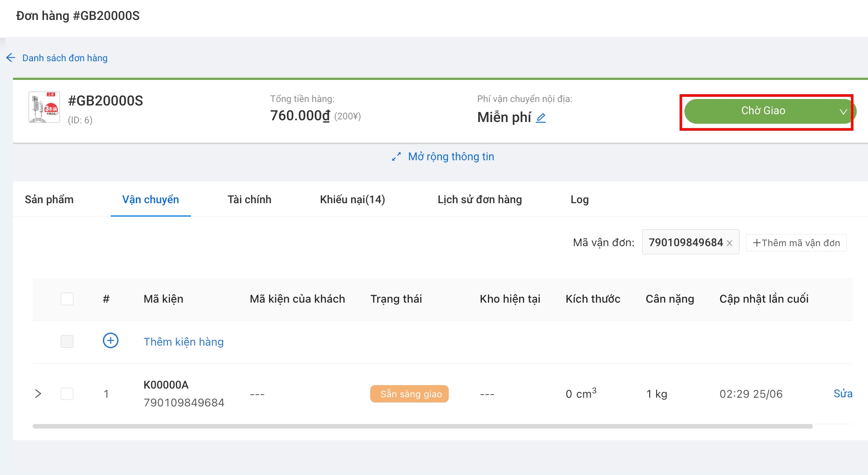Open the Lịch sử đơn hàng tab
This screenshot has width=868, height=475.
479,200
